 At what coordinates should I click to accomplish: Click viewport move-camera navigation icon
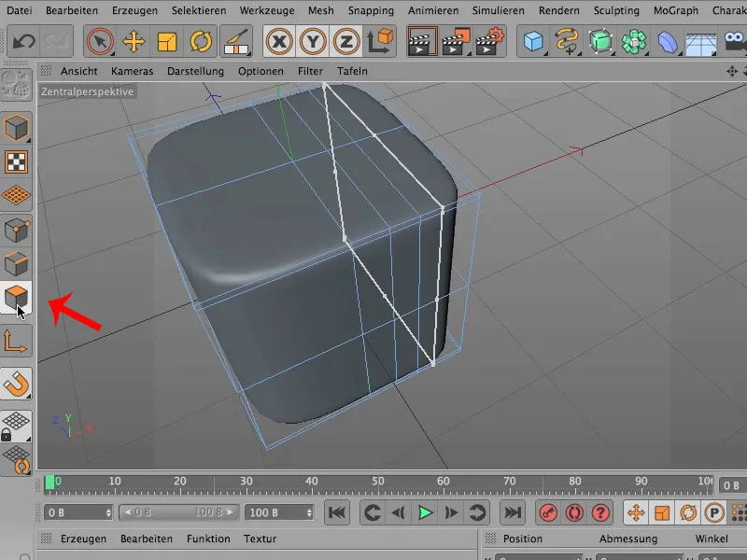pyautogui.click(x=732, y=71)
